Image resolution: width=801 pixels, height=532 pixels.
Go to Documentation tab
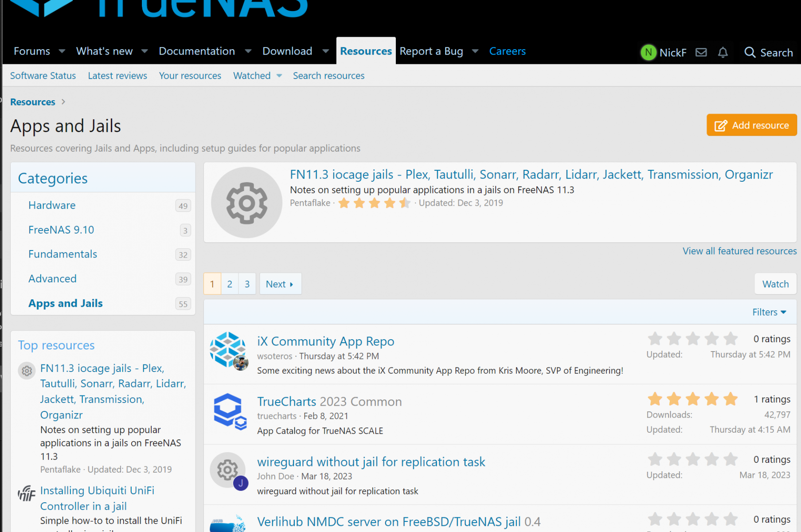[197, 51]
